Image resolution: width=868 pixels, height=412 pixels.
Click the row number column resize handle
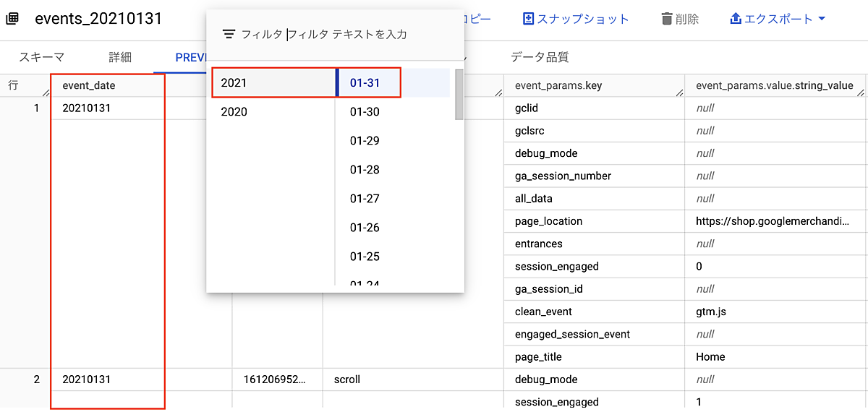pyautogui.click(x=46, y=92)
